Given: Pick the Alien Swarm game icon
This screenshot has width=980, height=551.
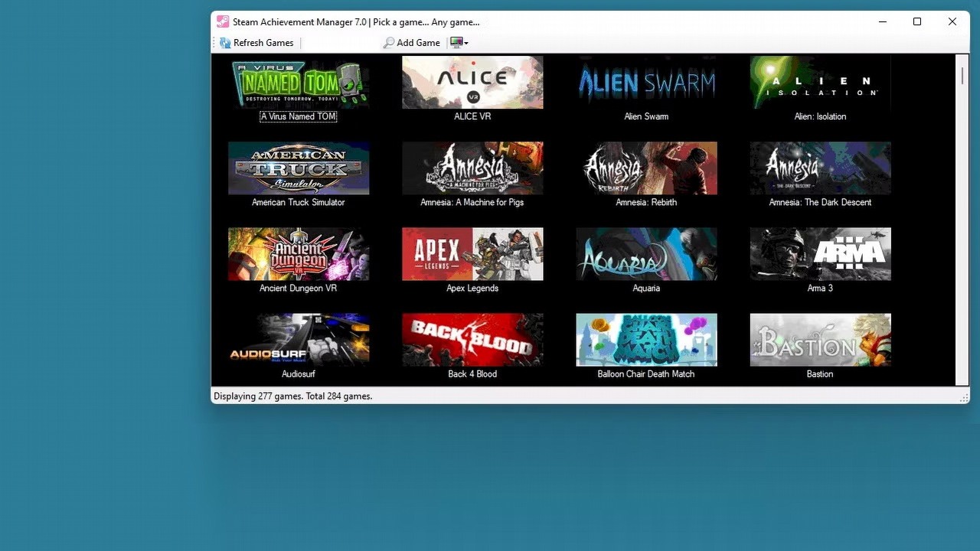Looking at the screenshot, I should [x=646, y=83].
